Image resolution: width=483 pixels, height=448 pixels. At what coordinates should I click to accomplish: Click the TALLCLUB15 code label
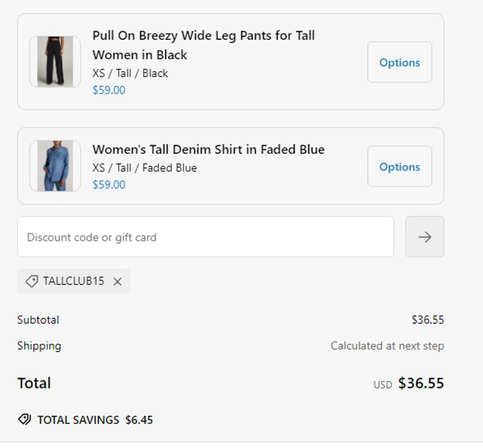(x=74, y=281)
